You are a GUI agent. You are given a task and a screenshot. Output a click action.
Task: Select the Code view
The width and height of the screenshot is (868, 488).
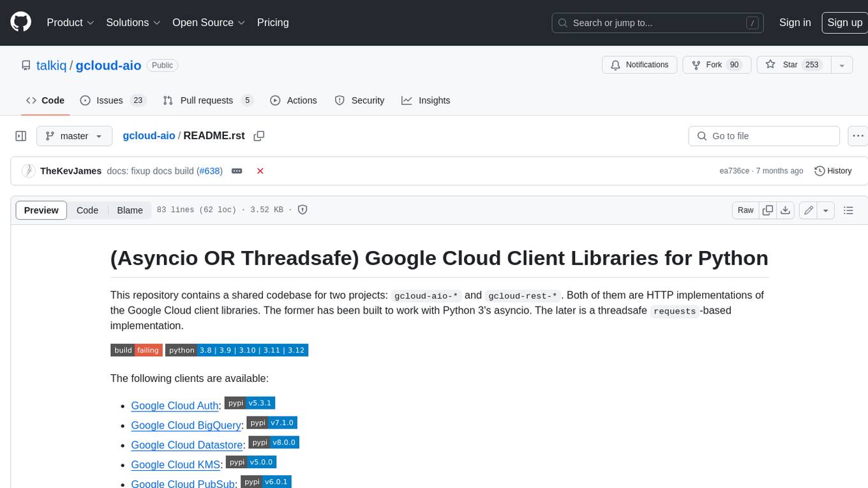point(87,210)
